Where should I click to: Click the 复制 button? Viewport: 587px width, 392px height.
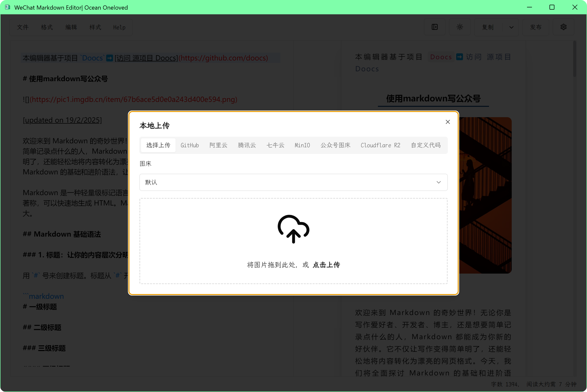[488, 27]
